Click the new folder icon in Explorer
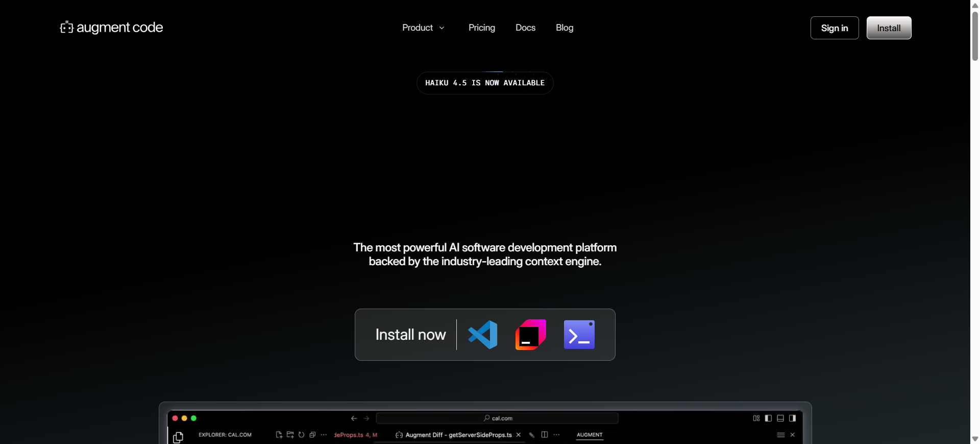The image size is (980, 444). point(290,435)
